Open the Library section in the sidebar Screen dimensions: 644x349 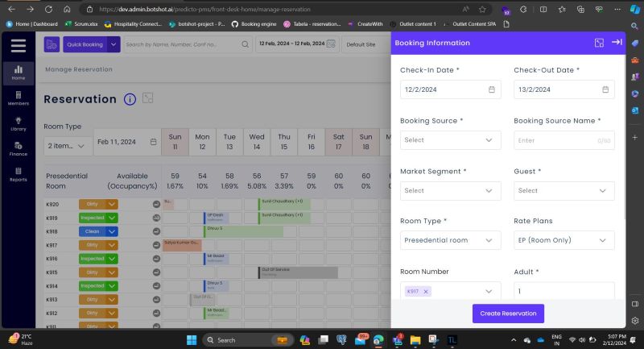[x=18, y=123]
